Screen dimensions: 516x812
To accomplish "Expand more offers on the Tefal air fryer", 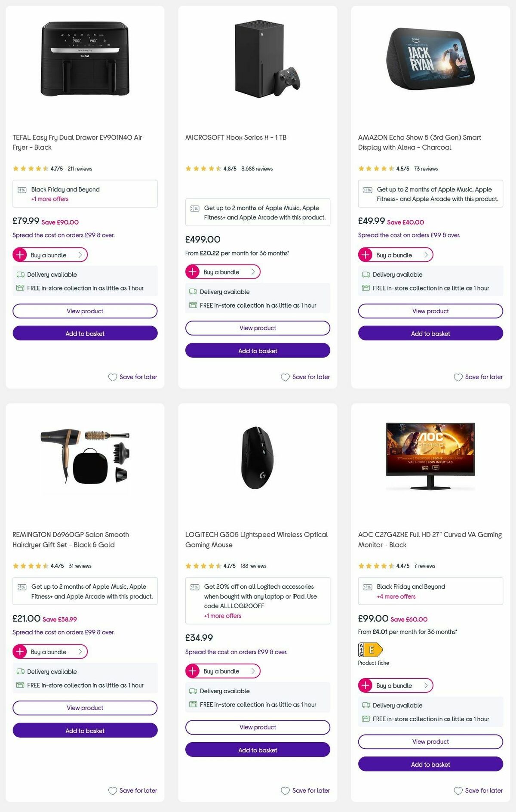I will (x=50, y=199).
